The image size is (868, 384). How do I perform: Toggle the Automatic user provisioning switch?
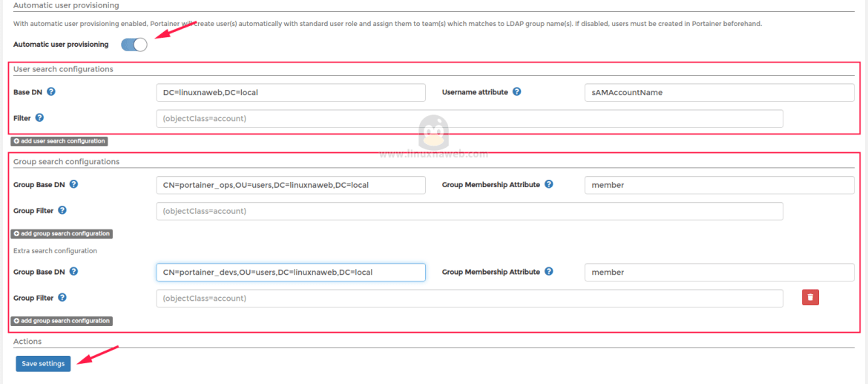click(134, 45)
